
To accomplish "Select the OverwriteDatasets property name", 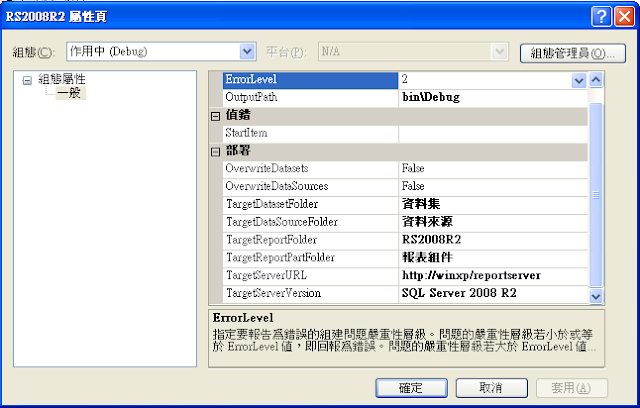I will point(267,169).
